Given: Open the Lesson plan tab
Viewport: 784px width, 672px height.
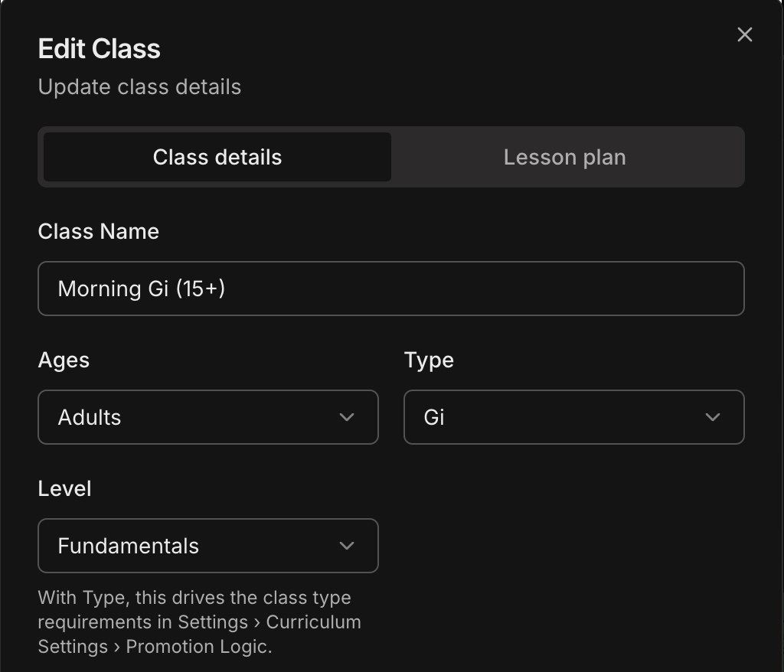Looking at the screenshot, I should (x=564, y=157).
